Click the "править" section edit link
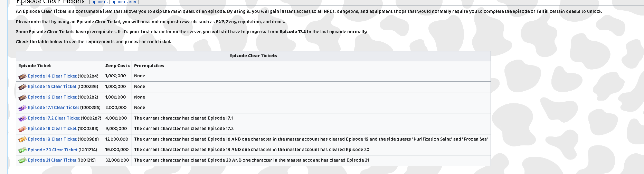The image size is (644, 174). coord(100,2)
